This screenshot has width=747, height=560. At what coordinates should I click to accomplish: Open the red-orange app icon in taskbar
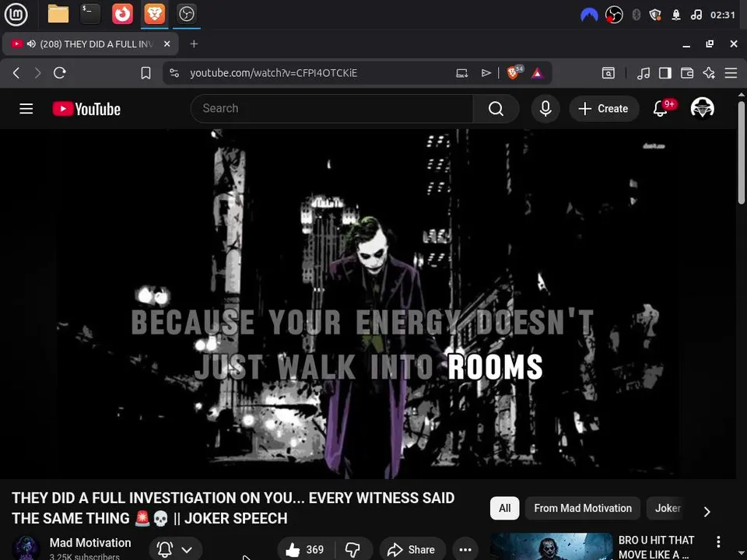tap(122, 14)
